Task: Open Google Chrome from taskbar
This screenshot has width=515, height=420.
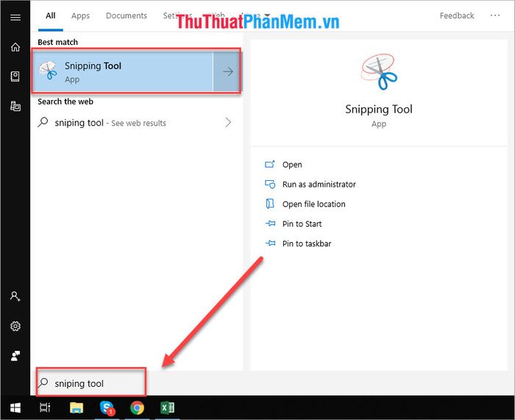Action: pyautogui.click(x=137, y=407)
